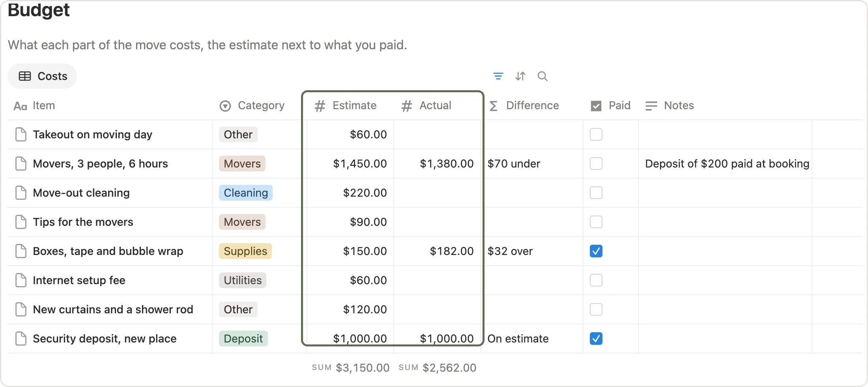
Task: Uncheck Paid for Security deposit, new place
Action: click(596, 339)
